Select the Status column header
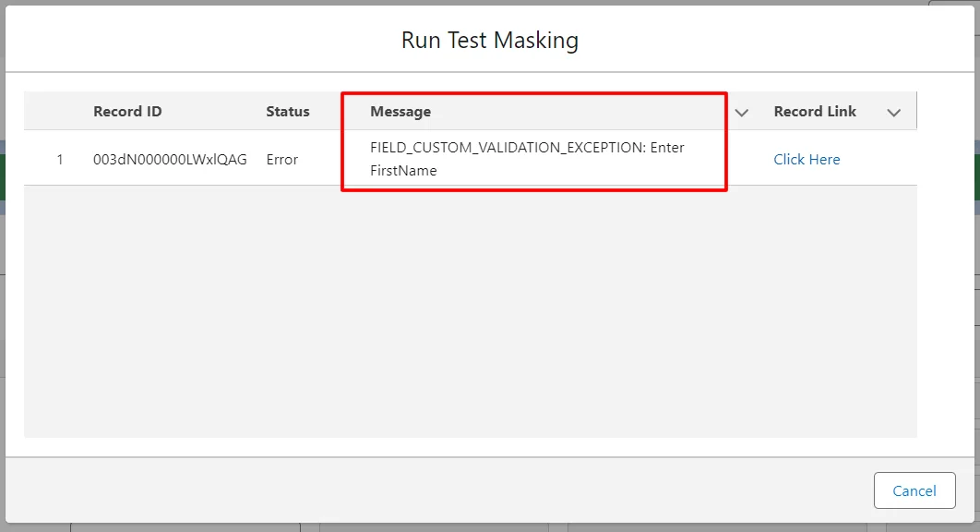The width and height of the screenshot is (980, 532). pyautogui.click(x=287, y=111)
